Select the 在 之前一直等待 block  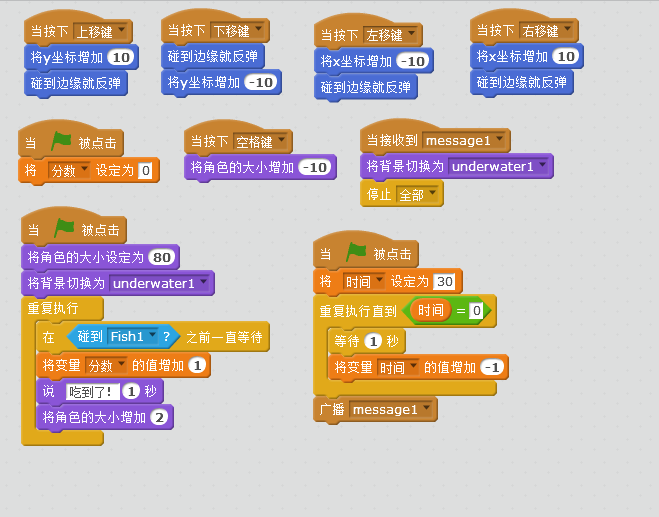153,336
